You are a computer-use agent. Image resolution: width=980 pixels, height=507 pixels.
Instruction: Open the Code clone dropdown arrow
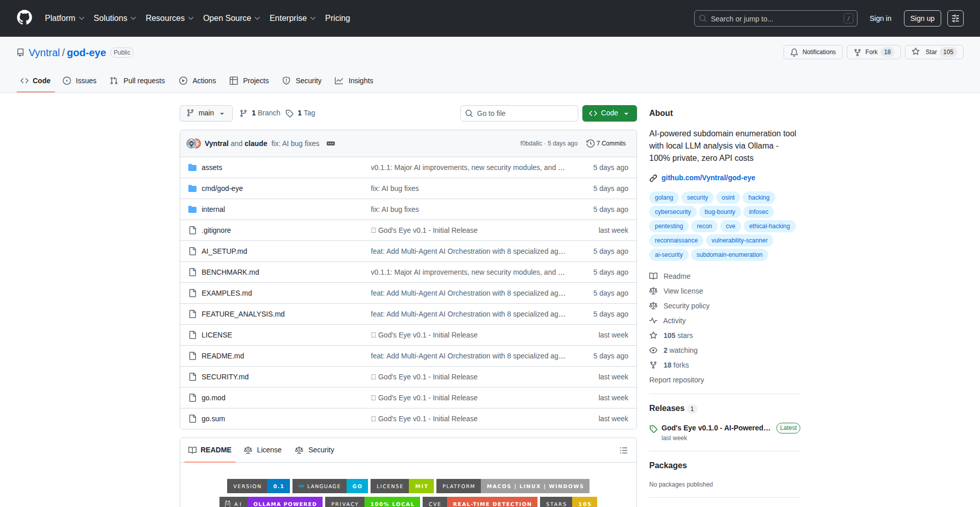coord(625,113)
